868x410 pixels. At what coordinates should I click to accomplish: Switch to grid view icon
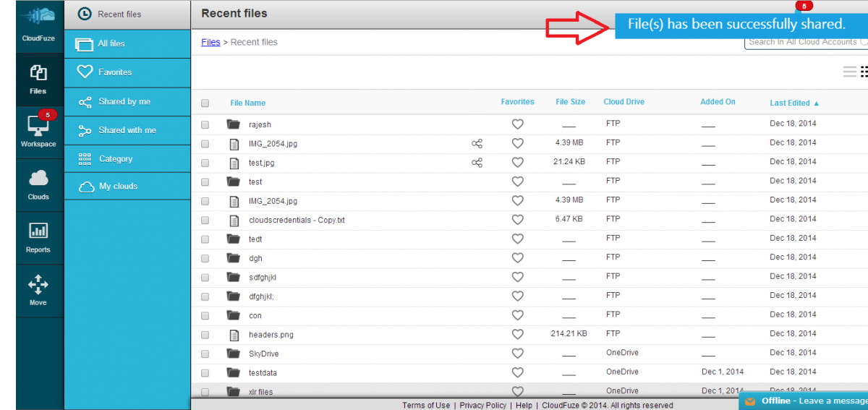[864, 72]
